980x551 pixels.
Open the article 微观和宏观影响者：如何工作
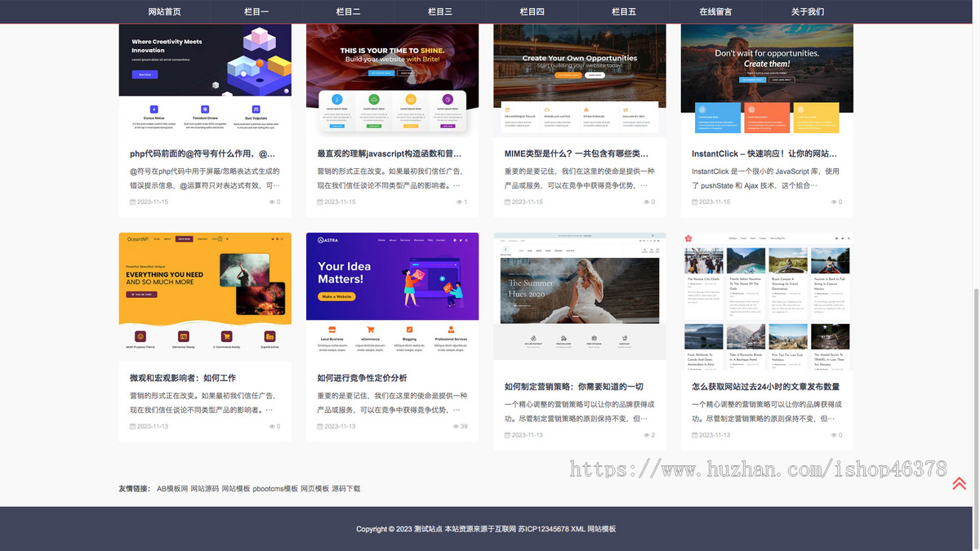click(183, 378)
